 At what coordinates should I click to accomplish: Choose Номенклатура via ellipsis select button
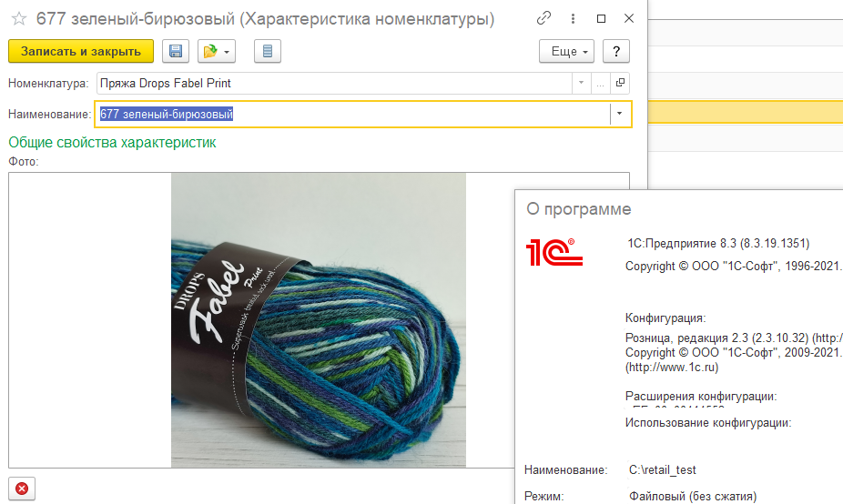pos(601,84)
